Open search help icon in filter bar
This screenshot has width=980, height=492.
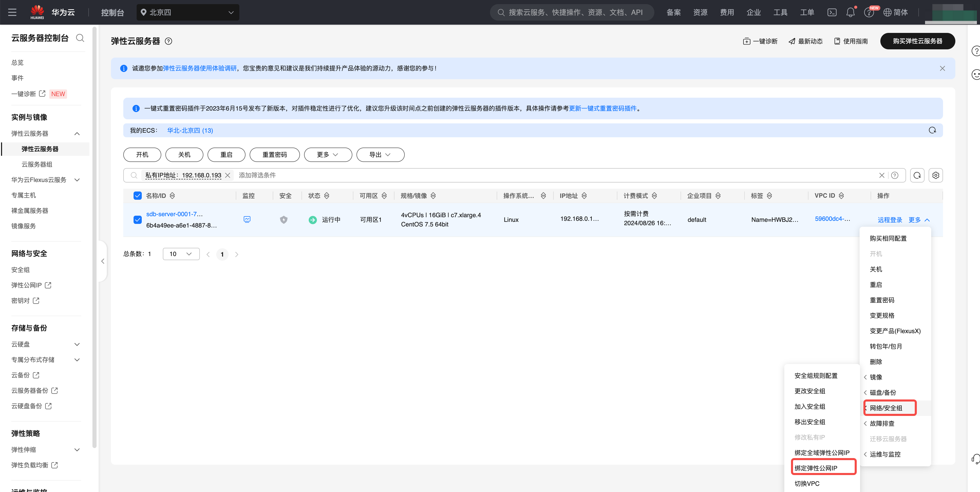click(x=895, y=175)
